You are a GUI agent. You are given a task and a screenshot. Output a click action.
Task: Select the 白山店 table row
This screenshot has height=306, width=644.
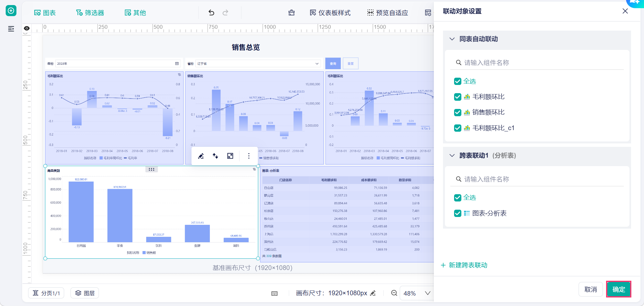pos(348,188)
